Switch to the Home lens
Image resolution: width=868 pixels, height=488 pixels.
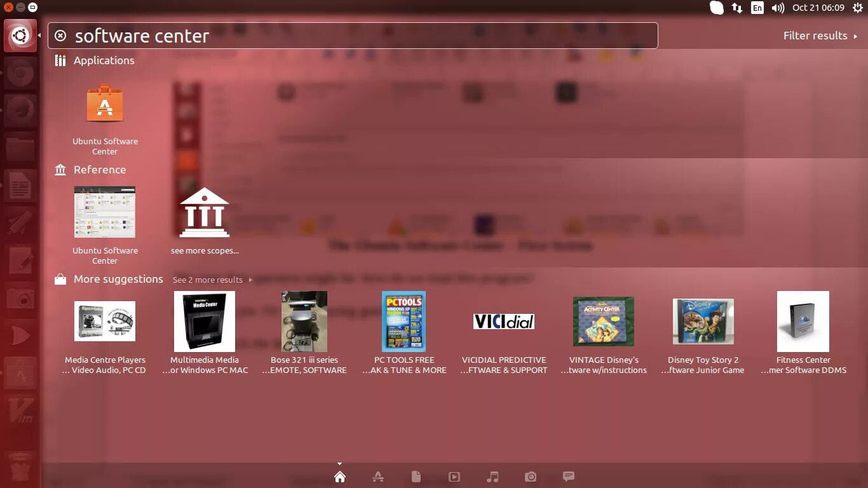340,477
